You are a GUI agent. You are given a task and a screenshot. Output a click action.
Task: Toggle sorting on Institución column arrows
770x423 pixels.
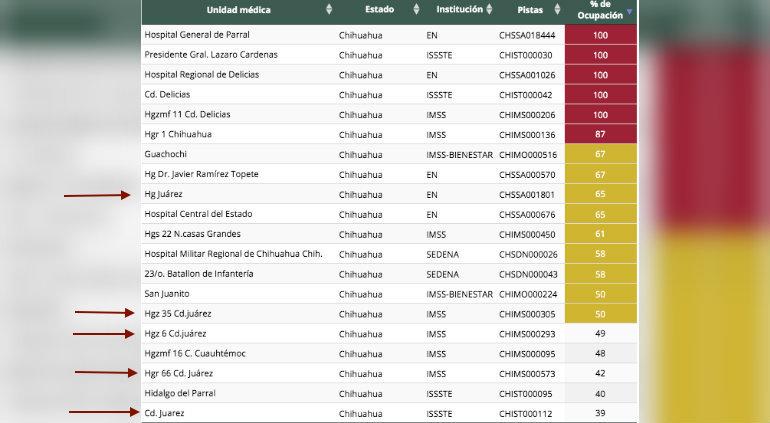[489, 9]
